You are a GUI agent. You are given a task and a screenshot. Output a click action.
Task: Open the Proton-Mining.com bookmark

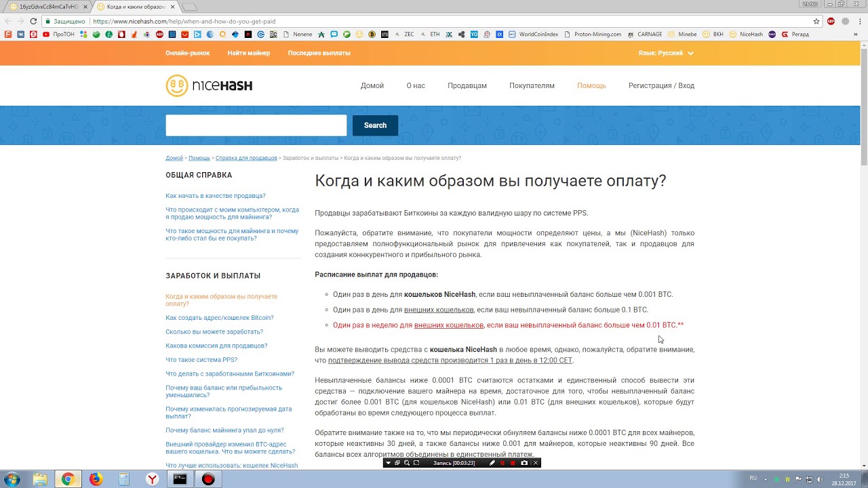(x=592, y=34)
